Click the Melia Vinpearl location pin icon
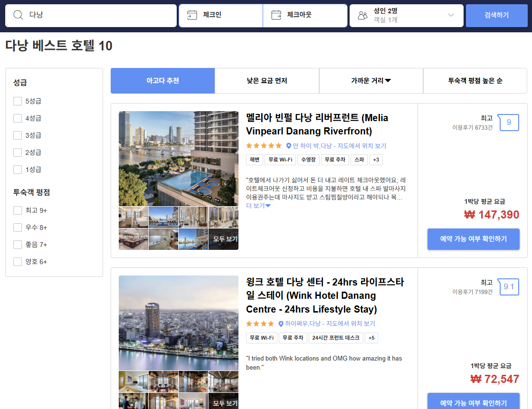Screen dimensions: 532x409 (x=288, y=146)
